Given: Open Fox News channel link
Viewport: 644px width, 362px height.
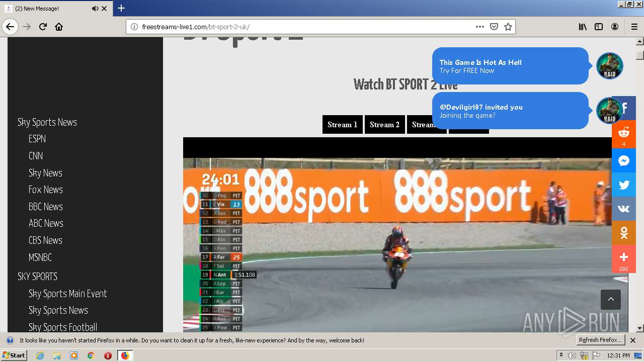Looking at the screenshot, I should point(46,190).
